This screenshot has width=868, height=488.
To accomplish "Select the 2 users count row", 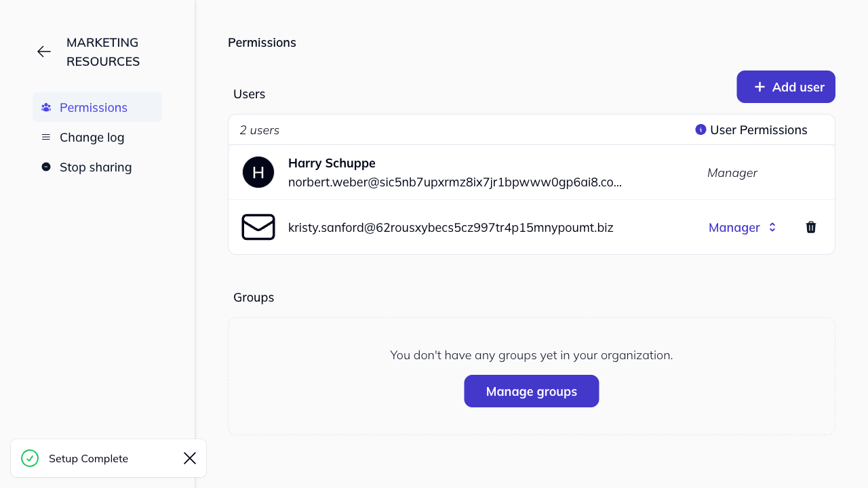I will coord(260,129).
